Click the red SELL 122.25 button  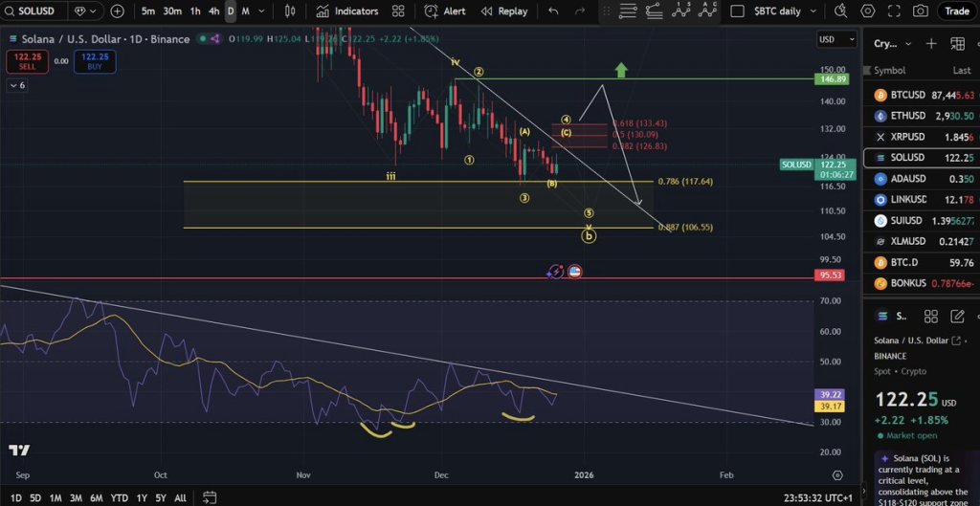pyautogui.click(x=27, y=61)
